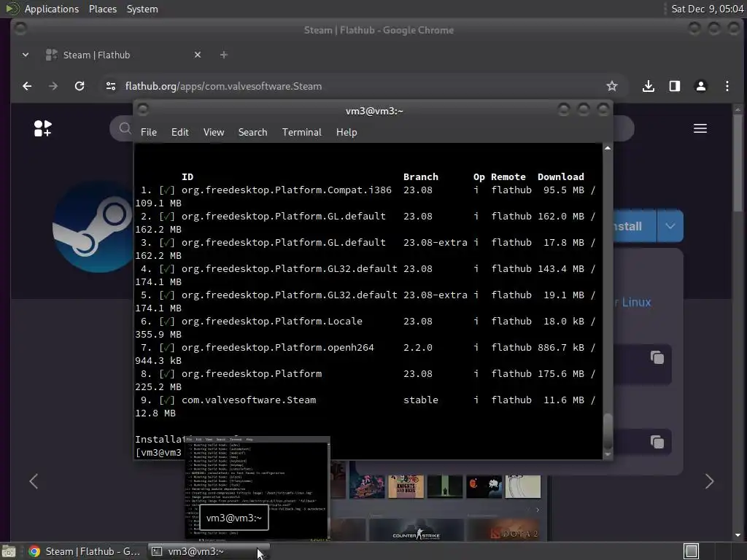
Task: Copy the first command with copy icon
Action: (657, 357)
